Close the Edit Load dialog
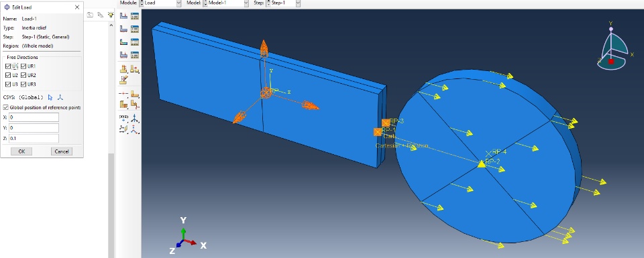 coord(77,7)
